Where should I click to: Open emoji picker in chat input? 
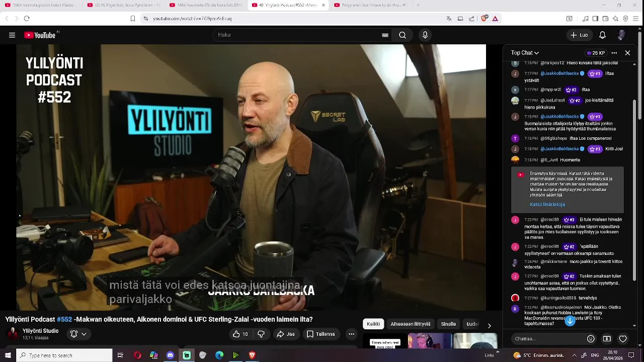point(591,339)
